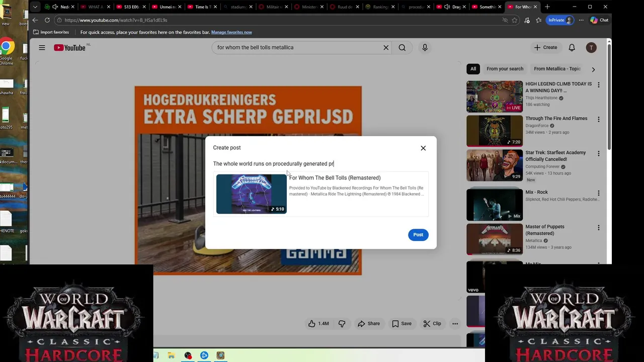
Task: Show more filter chips with right arrow
Action: pyautogui.click(x=593, y=69)
